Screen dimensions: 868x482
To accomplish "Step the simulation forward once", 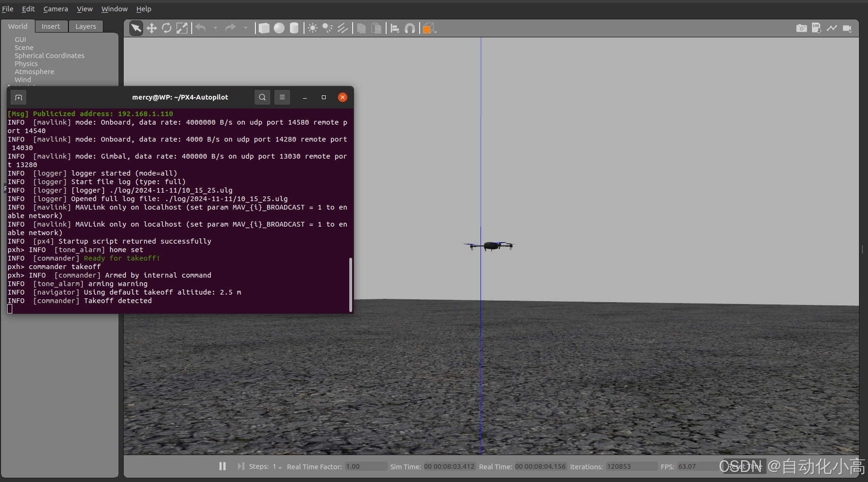I will (x=241, y=466).
